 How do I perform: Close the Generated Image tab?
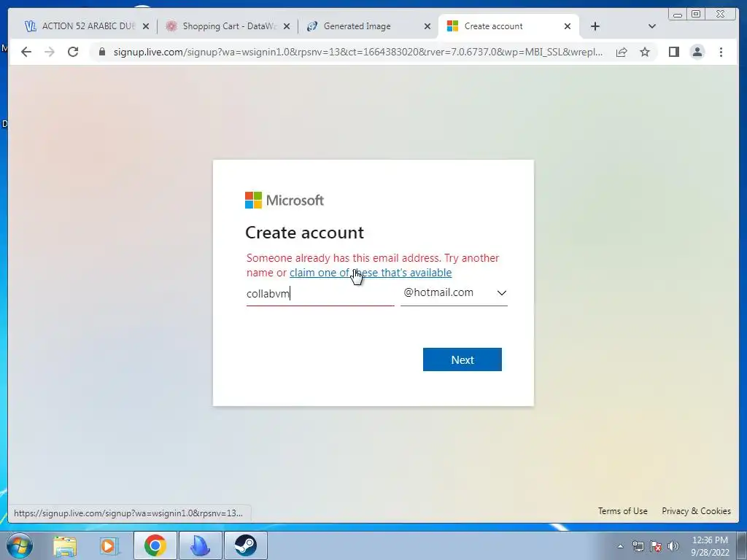427,27
